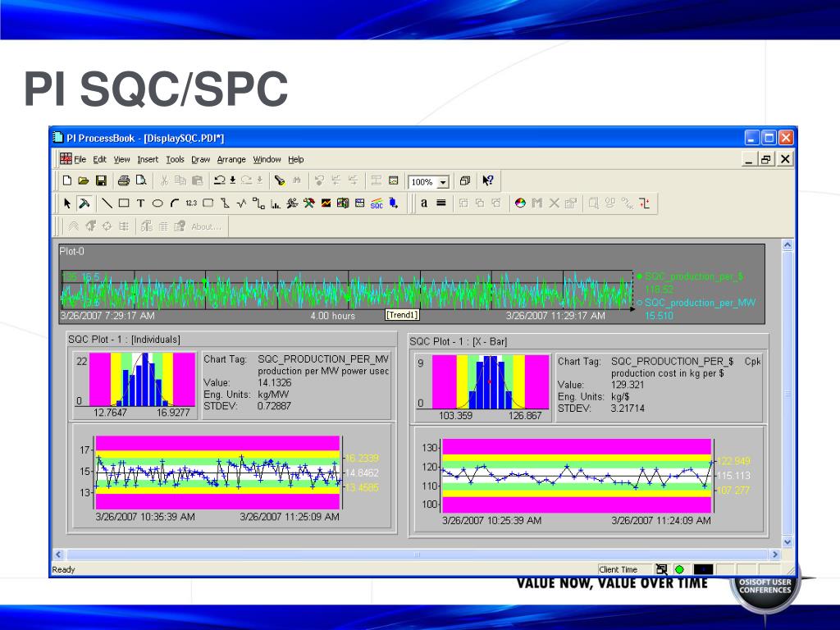The image size is (840, 630).
Task: Select the rounded Button tool
Action: pos(208,203)
